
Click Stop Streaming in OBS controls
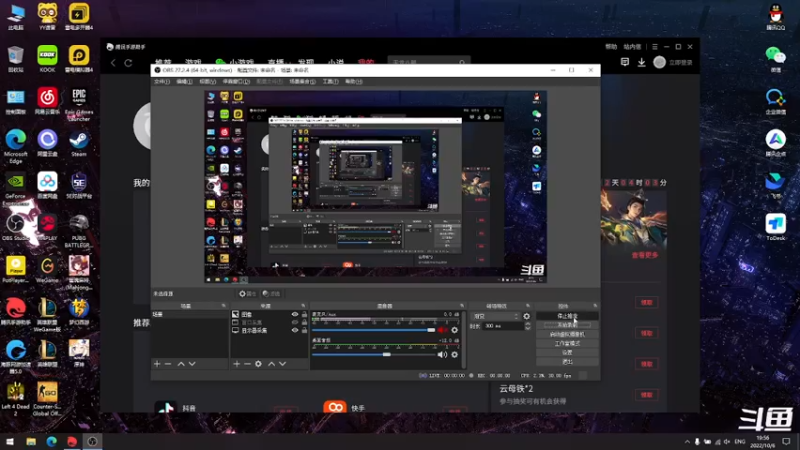(567, 316)
